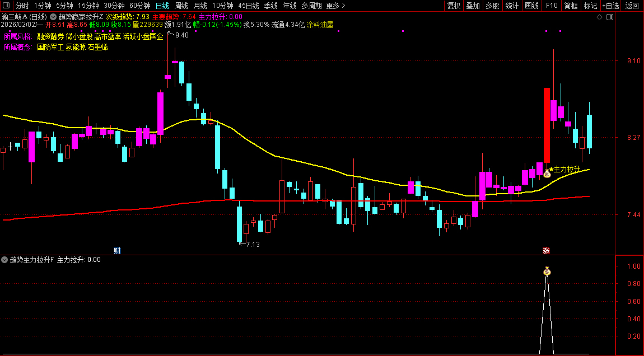The width and height of the screenshot is (644, 356).
Task: Open the 趋势赢家拉升Z indicator dropdown arrow
Action: 53,17
